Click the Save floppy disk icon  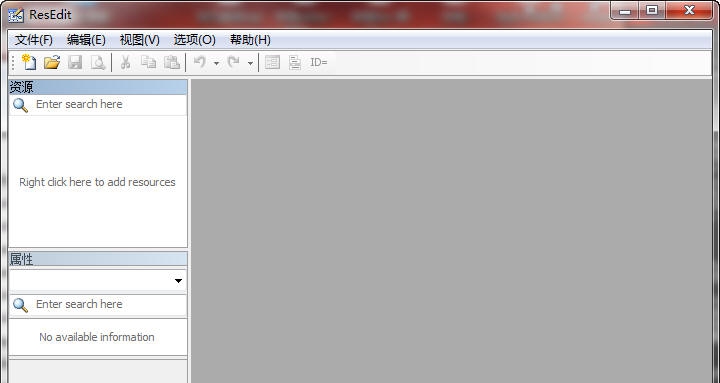point(75,62)
